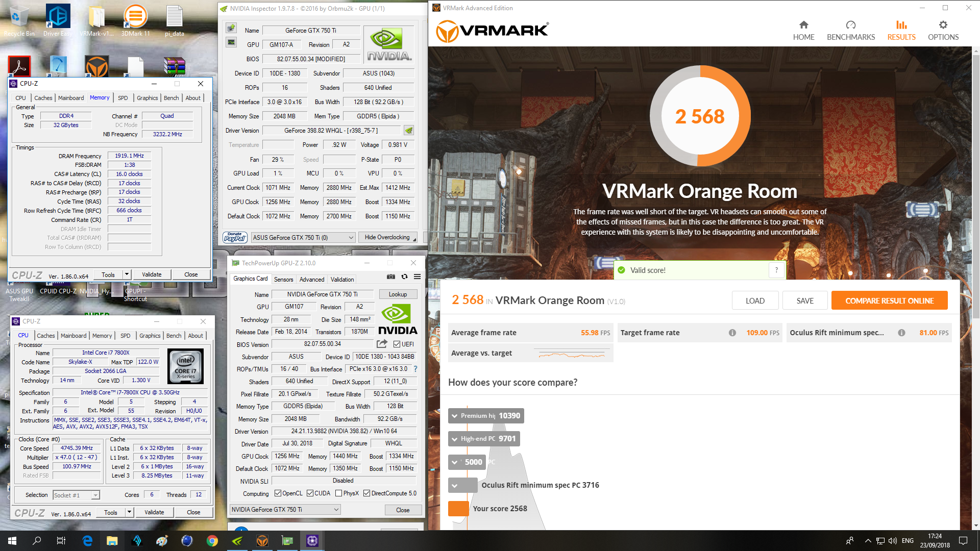Click BIOS share/export icon in GPU-Z

382,344
